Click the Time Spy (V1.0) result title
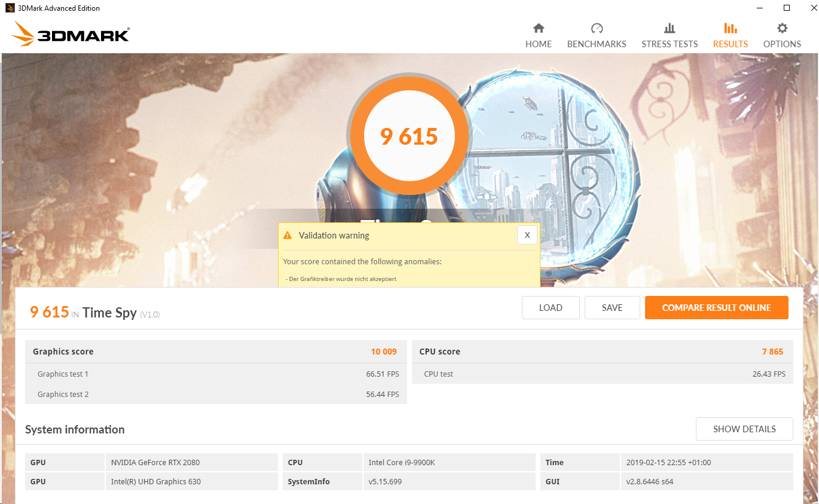819x504 pixels. coord(121,313)
